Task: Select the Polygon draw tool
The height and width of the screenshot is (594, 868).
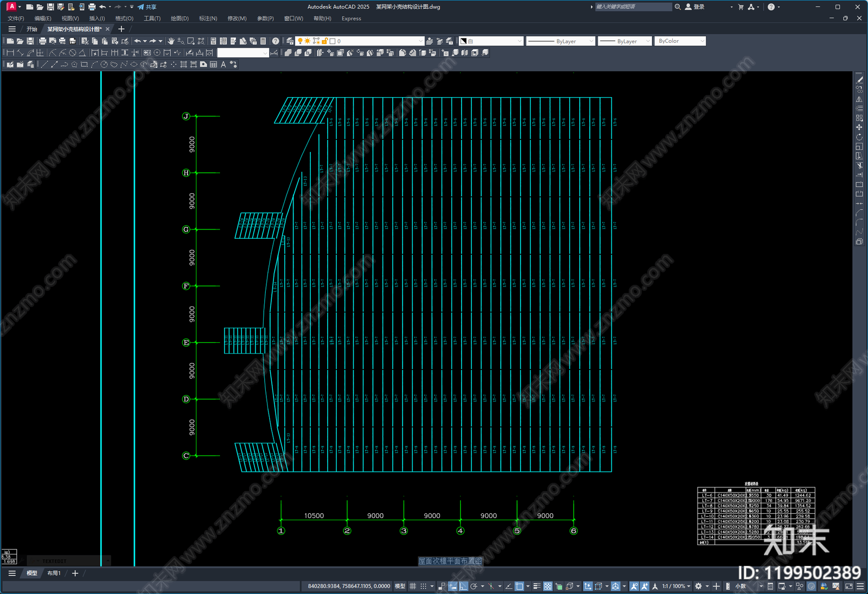Action: point(74,65)
